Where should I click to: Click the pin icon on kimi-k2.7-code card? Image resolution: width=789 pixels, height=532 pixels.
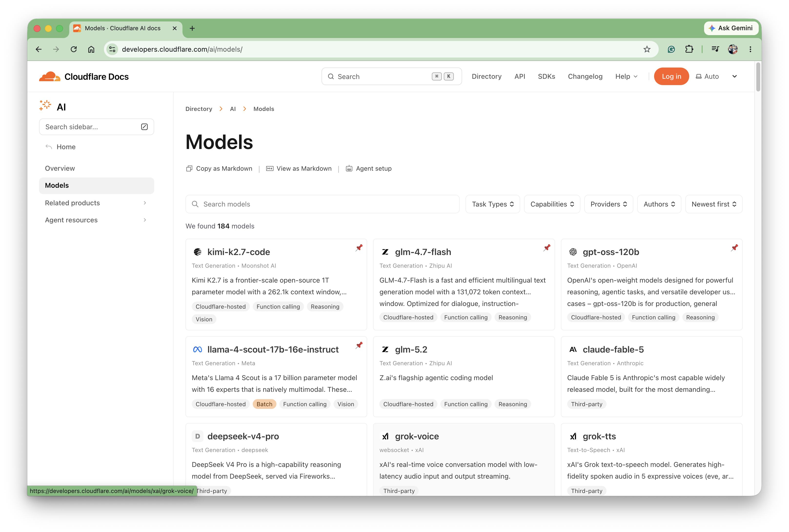point(359,248)
